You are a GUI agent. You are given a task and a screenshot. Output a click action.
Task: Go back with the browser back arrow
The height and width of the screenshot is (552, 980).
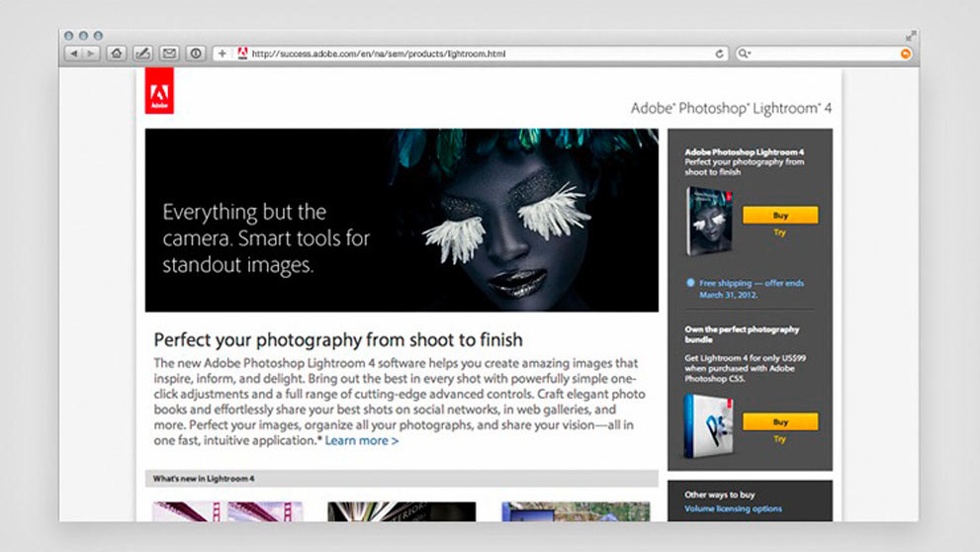pyautogui.click(x=74, y=53)
